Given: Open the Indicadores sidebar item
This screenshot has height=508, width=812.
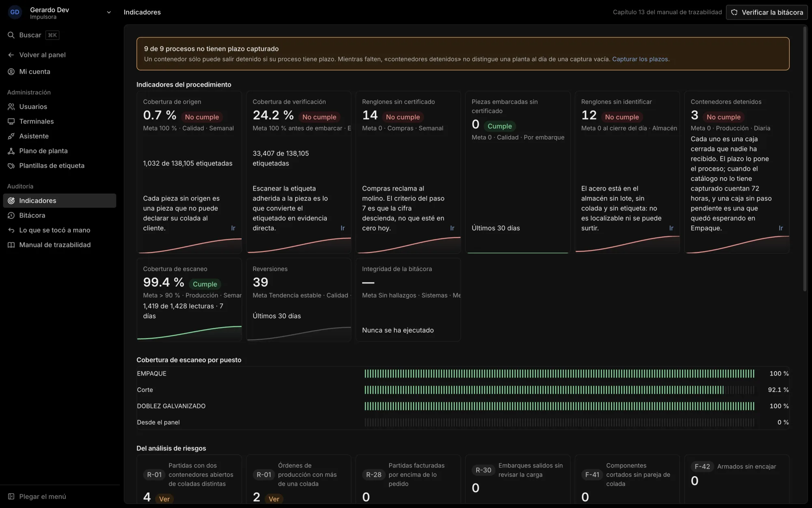Looking at the screenshot, I should (60, 201).
